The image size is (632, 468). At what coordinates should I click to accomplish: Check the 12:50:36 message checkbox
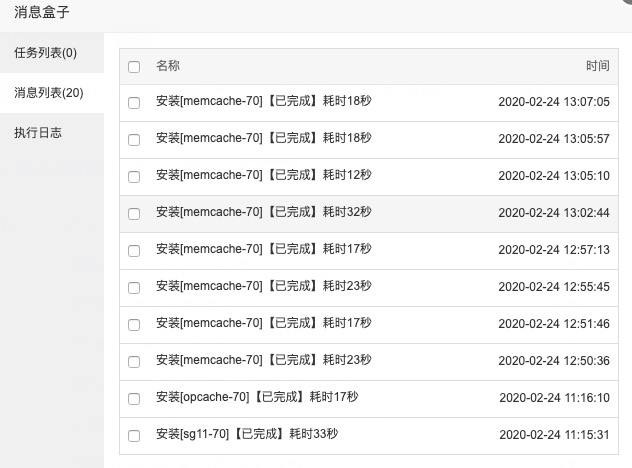click(134, 362)
